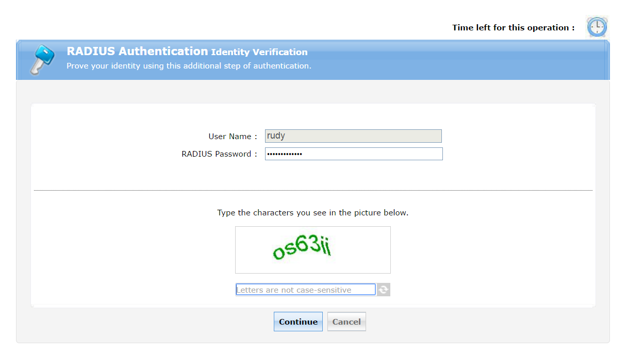Viewport: 644px width, 354px height.
Task: Focus the captcha characters input field
Action: pos(305,290)
